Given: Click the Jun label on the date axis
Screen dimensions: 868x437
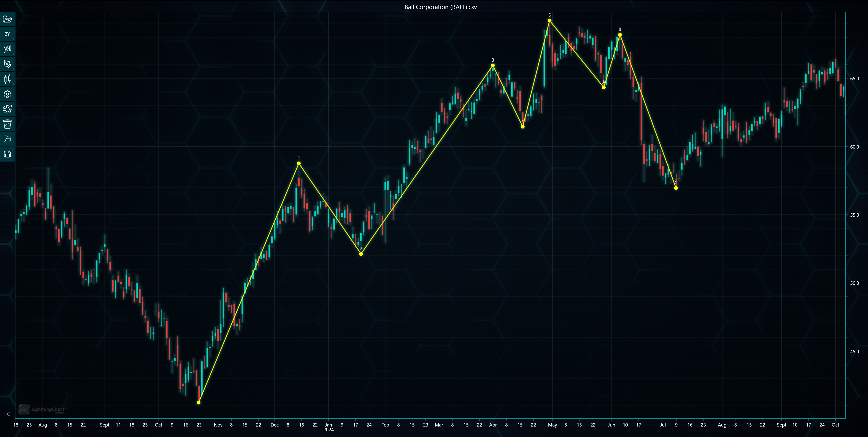Looking at the screenshot, I should pos(612,425).
